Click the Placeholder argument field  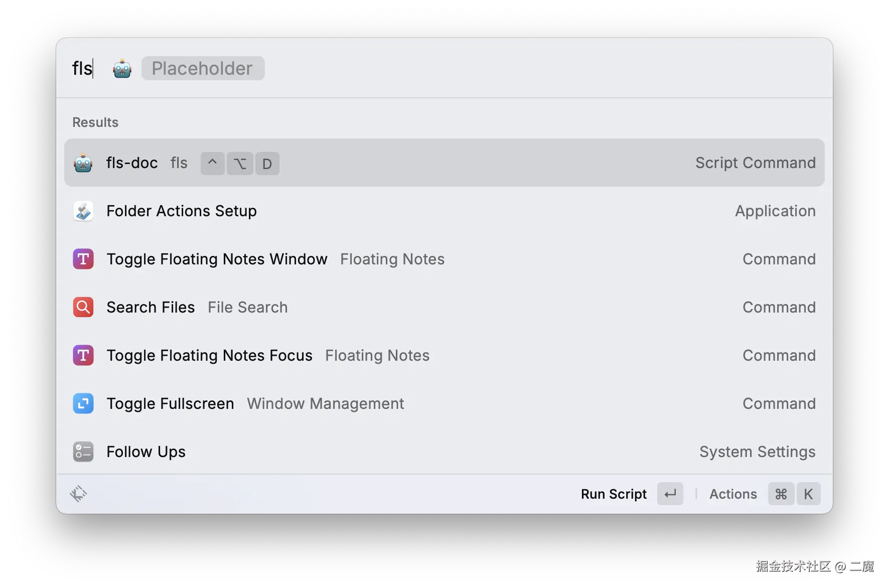click(203, 69)
